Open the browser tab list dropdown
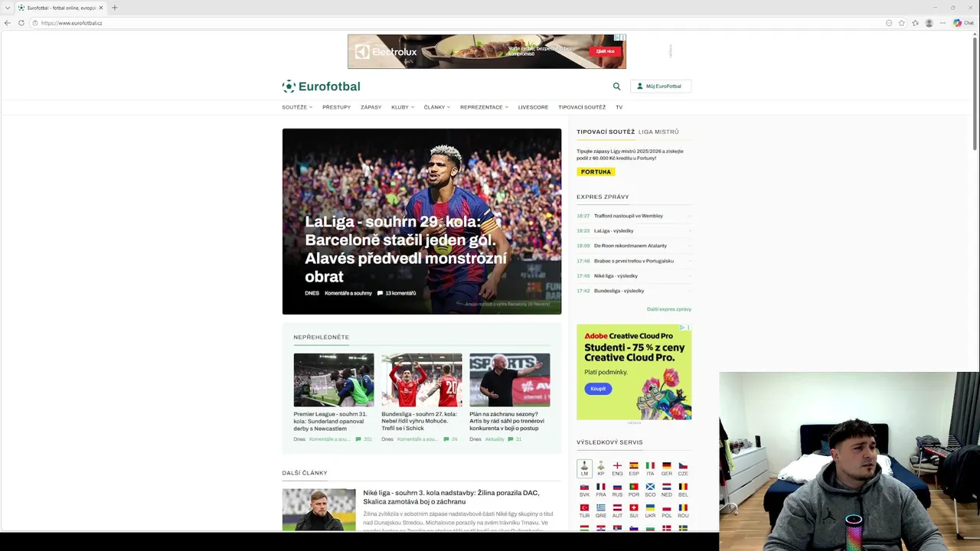This screenshot has width=980, height=551. [x=8, y=8]
